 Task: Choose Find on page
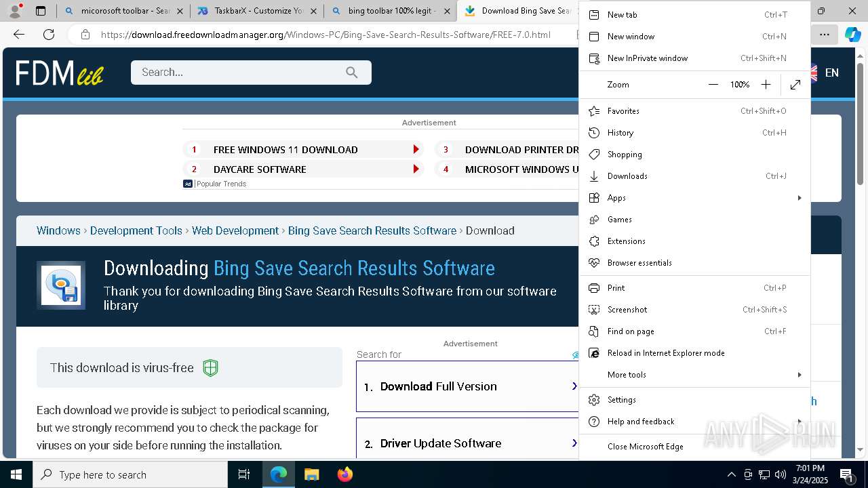click(694, 331)
